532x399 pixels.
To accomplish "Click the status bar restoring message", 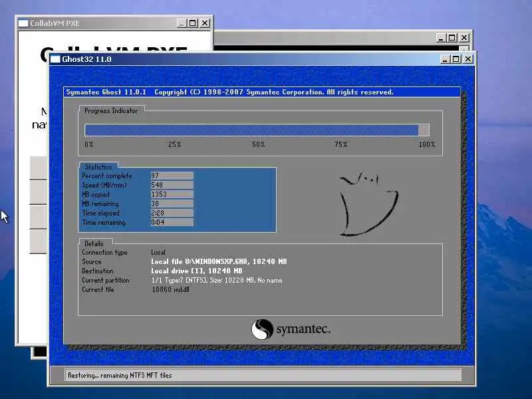I will click(x=120, y=375).
